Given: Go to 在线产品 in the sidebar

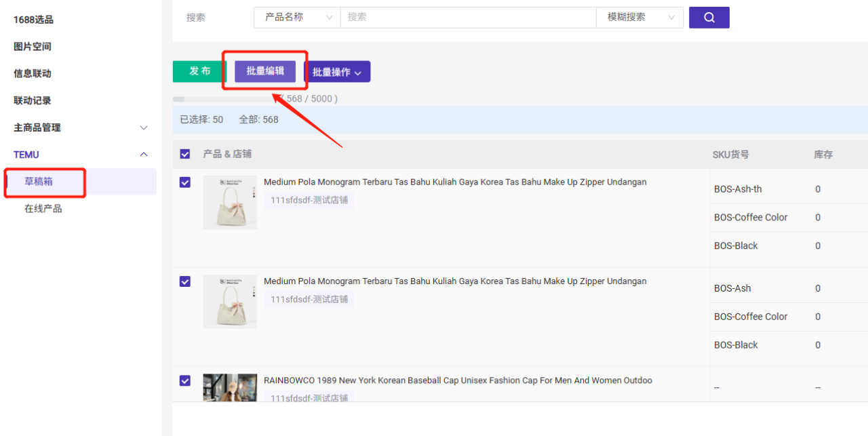Looking at the screenshot, I should click(43, 209).
